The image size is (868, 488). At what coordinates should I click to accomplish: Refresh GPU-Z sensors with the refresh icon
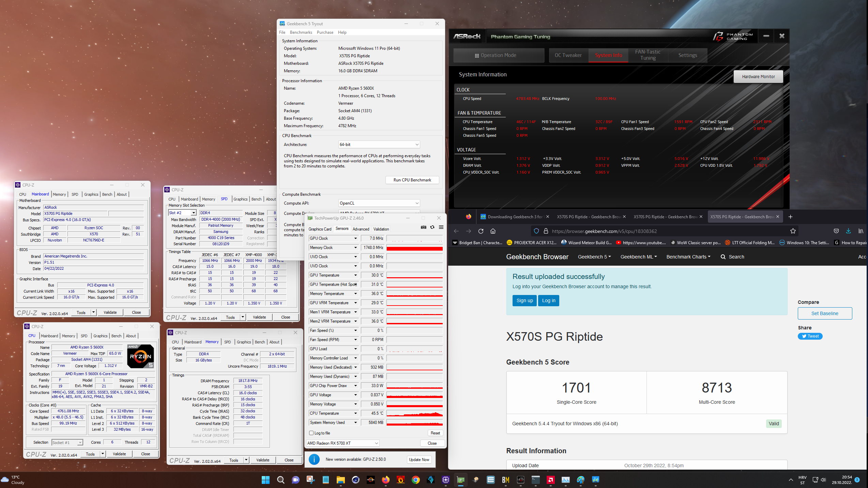coord(432,227)
